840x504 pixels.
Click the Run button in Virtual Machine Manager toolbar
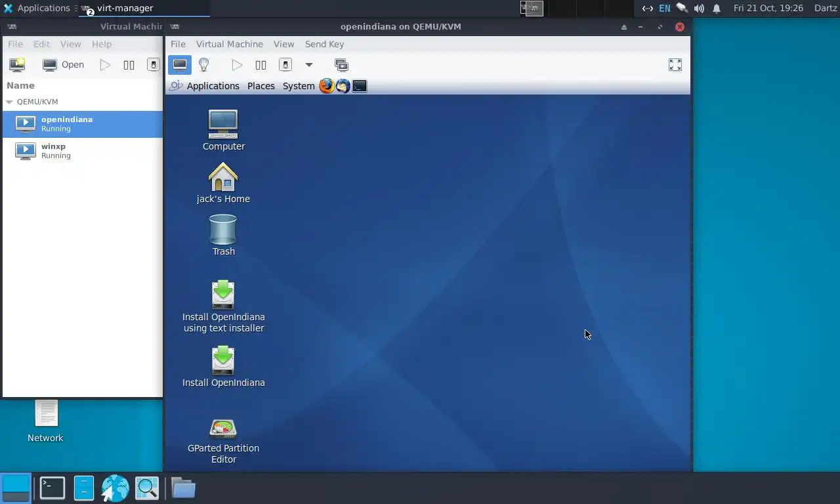click(x=105, y=64)
